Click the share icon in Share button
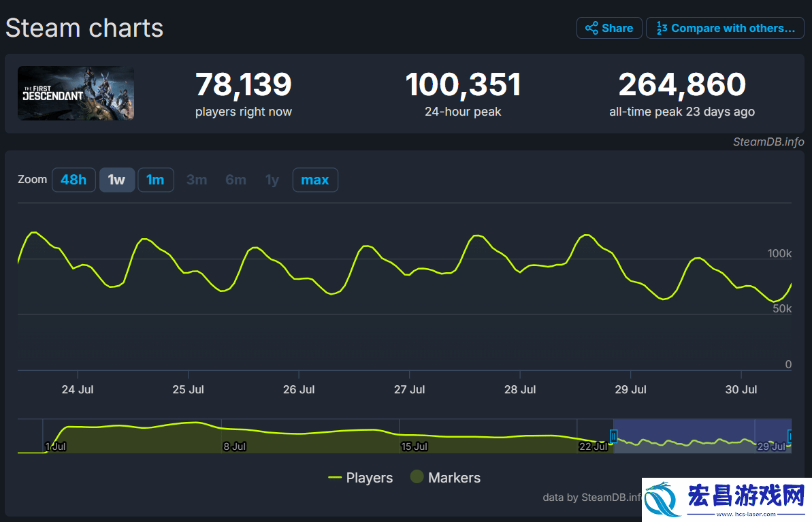 coord(591,28)
